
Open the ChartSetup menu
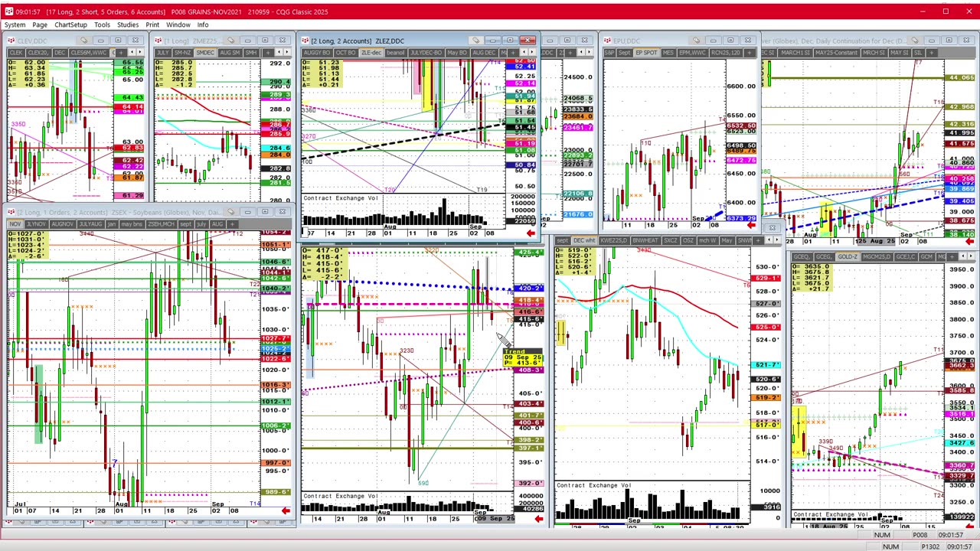coord(70,24)
